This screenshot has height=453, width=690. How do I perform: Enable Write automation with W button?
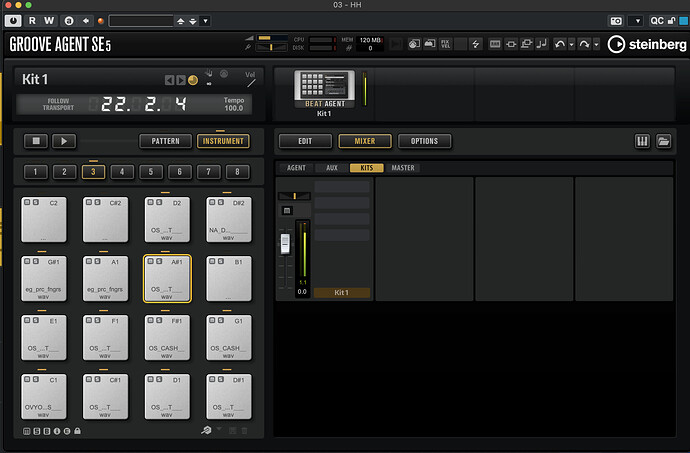click(49, 21)
